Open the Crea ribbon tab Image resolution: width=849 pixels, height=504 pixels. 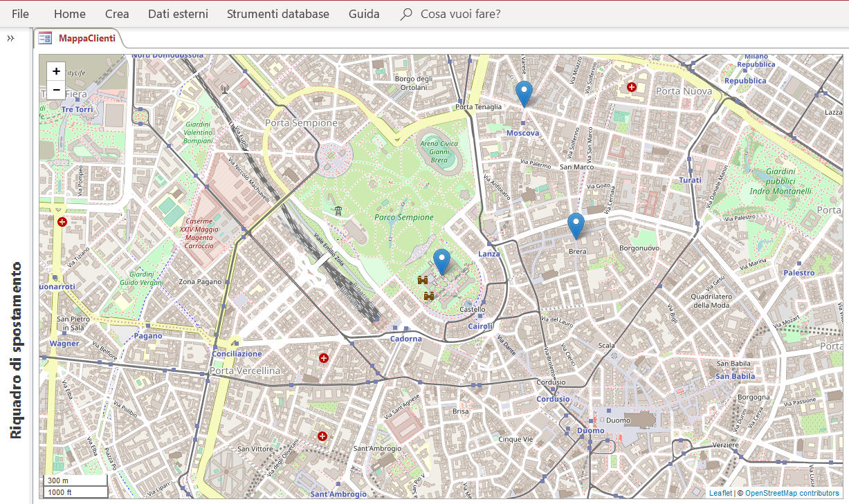(117, 14)
